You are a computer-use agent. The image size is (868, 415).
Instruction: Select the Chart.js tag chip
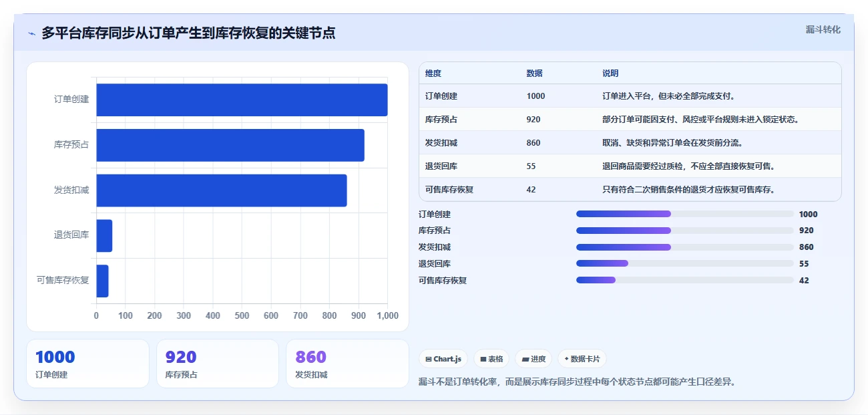click(x=443, y=359)
